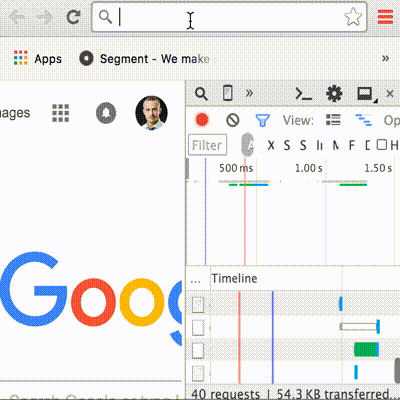Toggle DevTools device mode icon

[228, 93]
